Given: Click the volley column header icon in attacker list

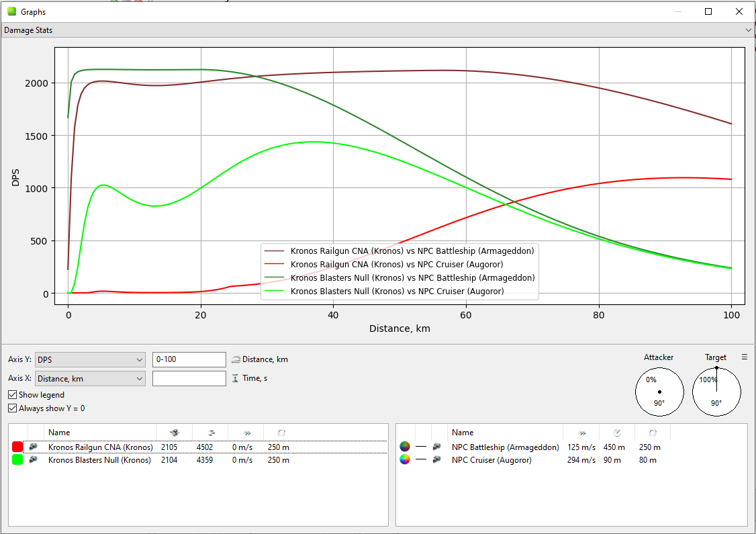Looking at the screenshot, I should [210, 433].
